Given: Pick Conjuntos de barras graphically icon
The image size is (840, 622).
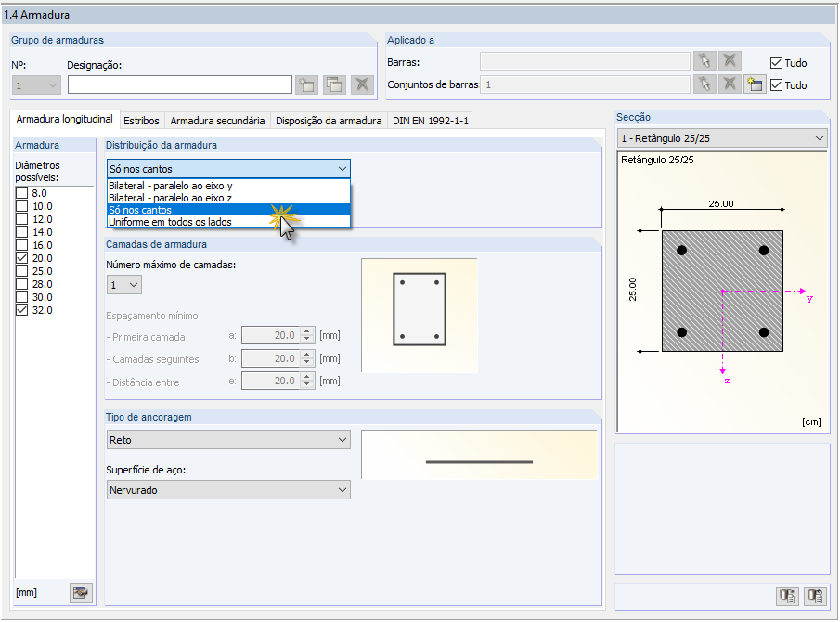Looking at the screenshot, I should [x=704, y=84].
